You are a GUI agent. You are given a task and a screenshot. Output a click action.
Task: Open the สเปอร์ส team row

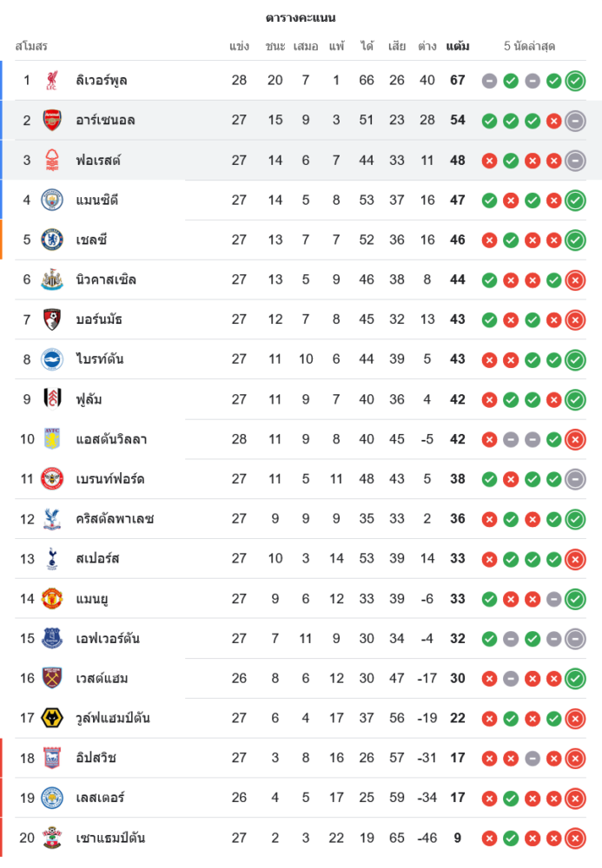tap(97, 559)
